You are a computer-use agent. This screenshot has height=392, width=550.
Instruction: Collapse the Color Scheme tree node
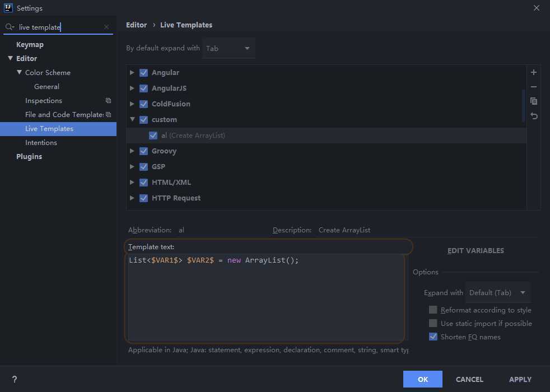click(19, 72)
